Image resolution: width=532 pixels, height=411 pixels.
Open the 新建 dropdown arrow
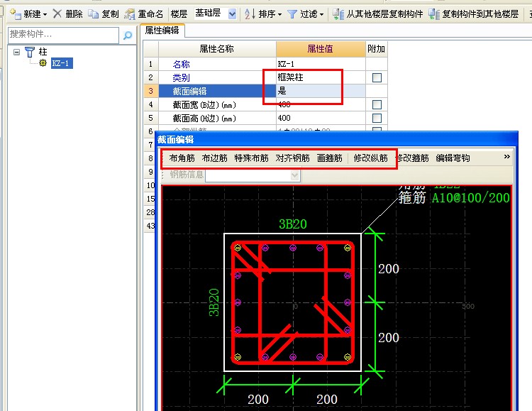45,15
